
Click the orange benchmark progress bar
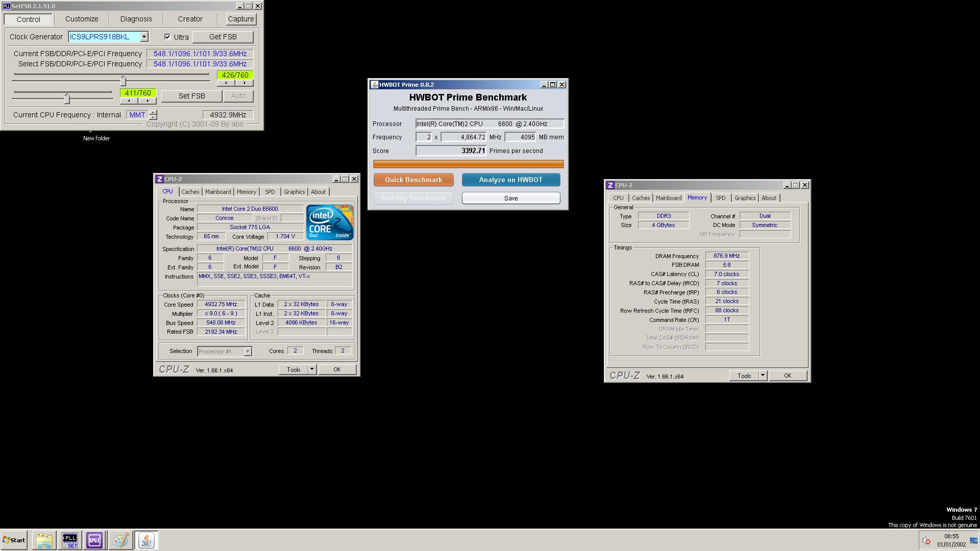(x=468, y=164)
